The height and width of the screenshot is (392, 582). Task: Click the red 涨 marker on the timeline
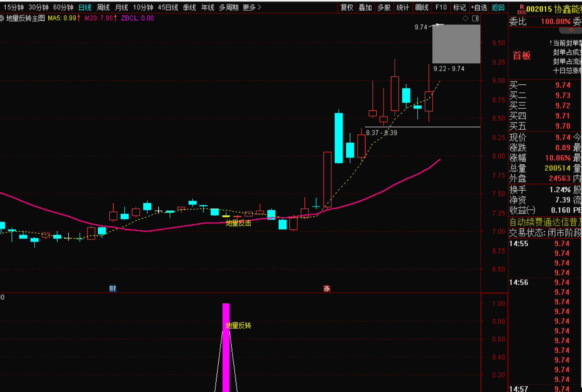327,289
